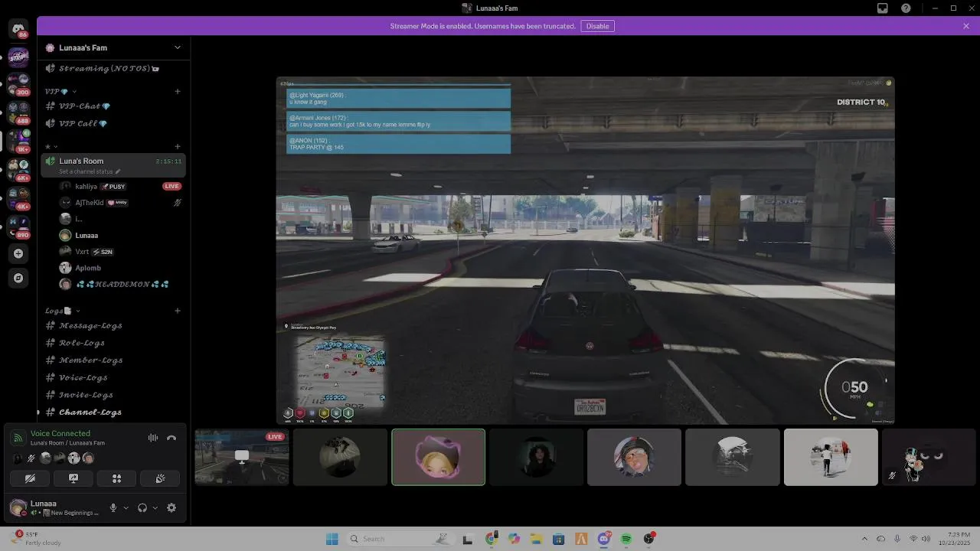
Task: Open Chrome from the taskbar
Action: click(x=491, y=539)
